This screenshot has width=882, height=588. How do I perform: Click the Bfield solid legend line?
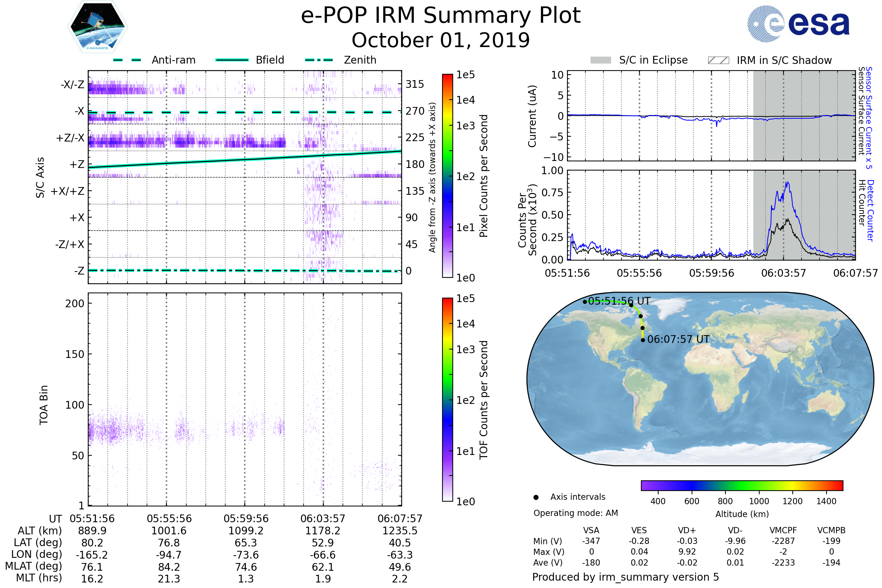point(232,60)
